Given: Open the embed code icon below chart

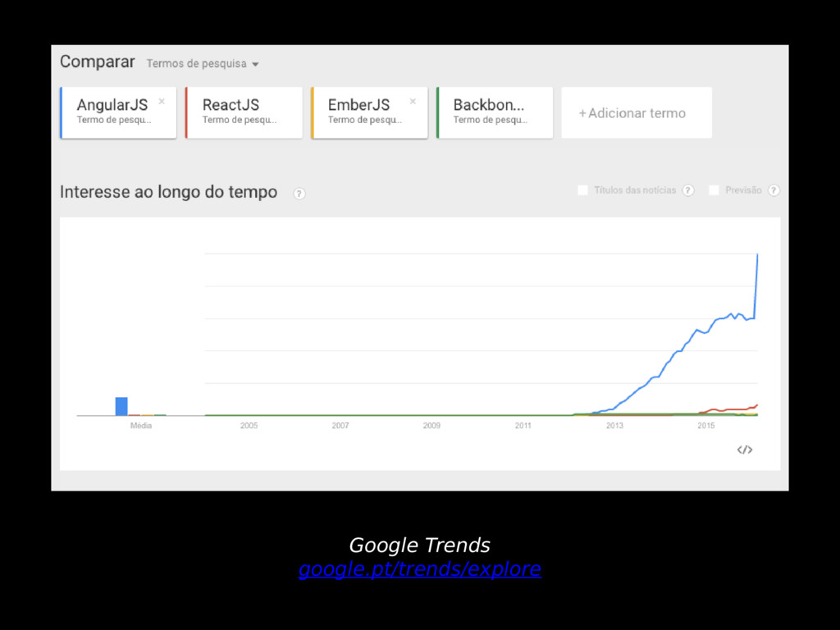Looking at the screenshot, I should click(745, 450).
